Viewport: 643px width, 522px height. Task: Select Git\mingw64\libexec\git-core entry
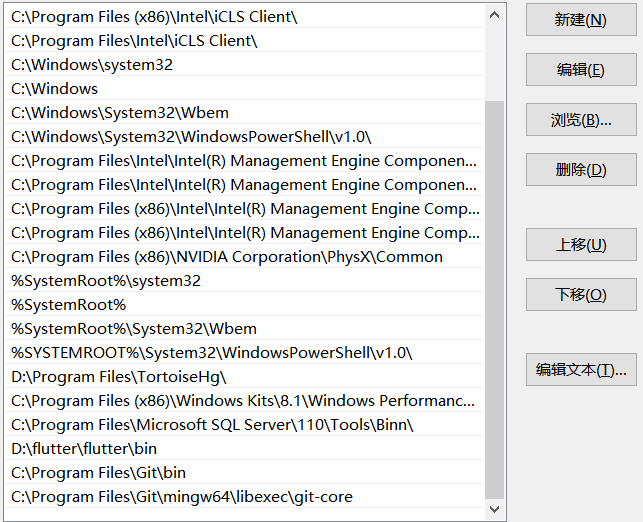click(x=244, y=497)
